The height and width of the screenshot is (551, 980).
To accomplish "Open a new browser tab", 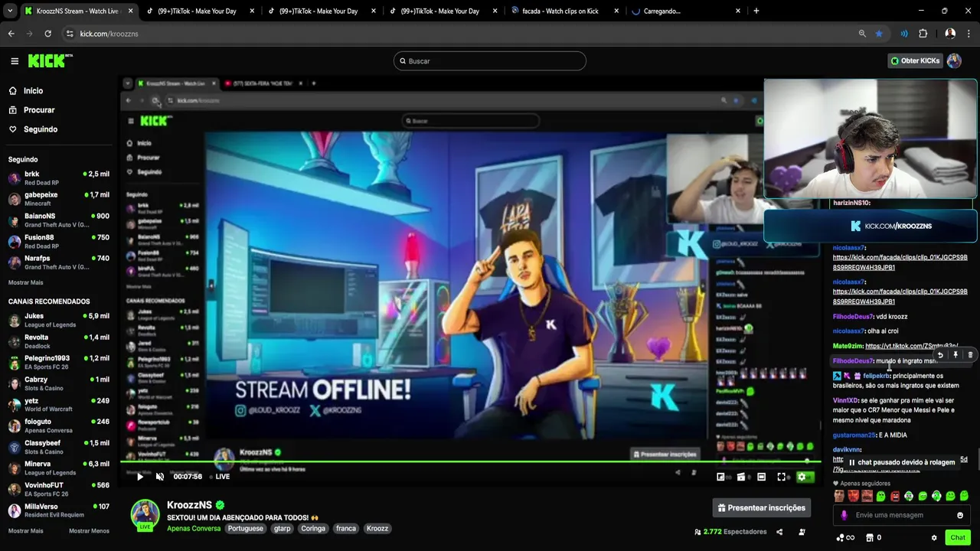I will coord(756,11).
